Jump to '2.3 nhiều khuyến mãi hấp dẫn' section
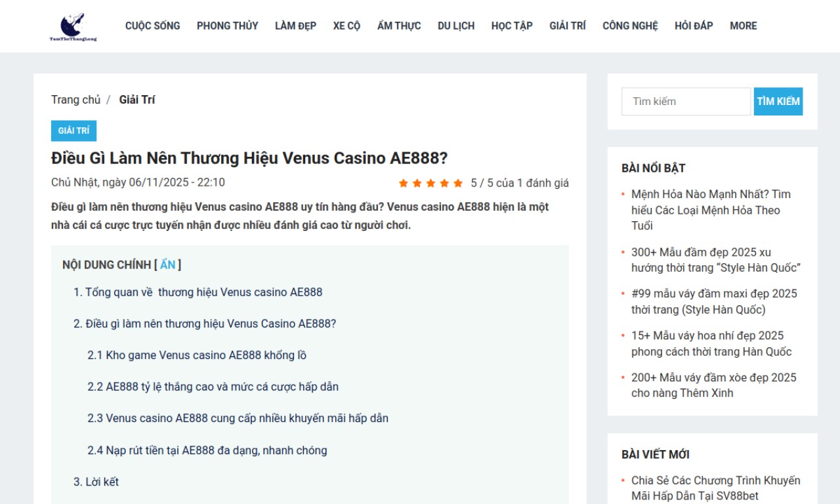Viewport: 840px width, 504px height. click(x=238, y=418)
